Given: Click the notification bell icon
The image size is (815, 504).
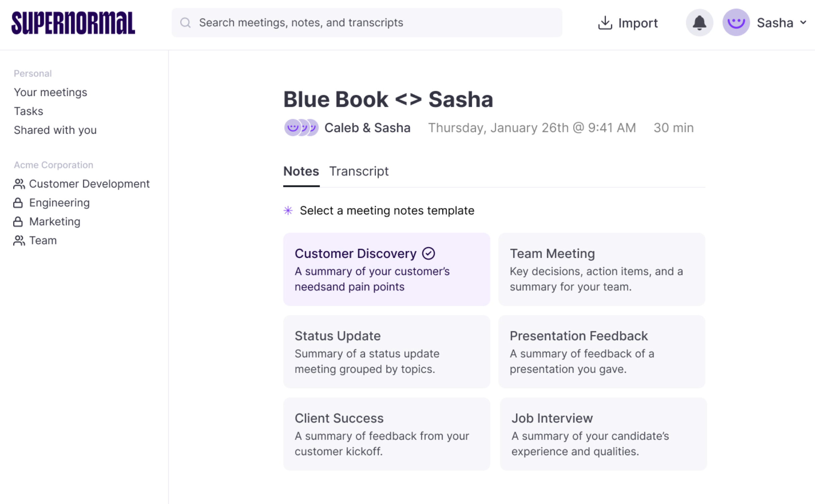Looking at the screenshot, I should tap(699, 23).
